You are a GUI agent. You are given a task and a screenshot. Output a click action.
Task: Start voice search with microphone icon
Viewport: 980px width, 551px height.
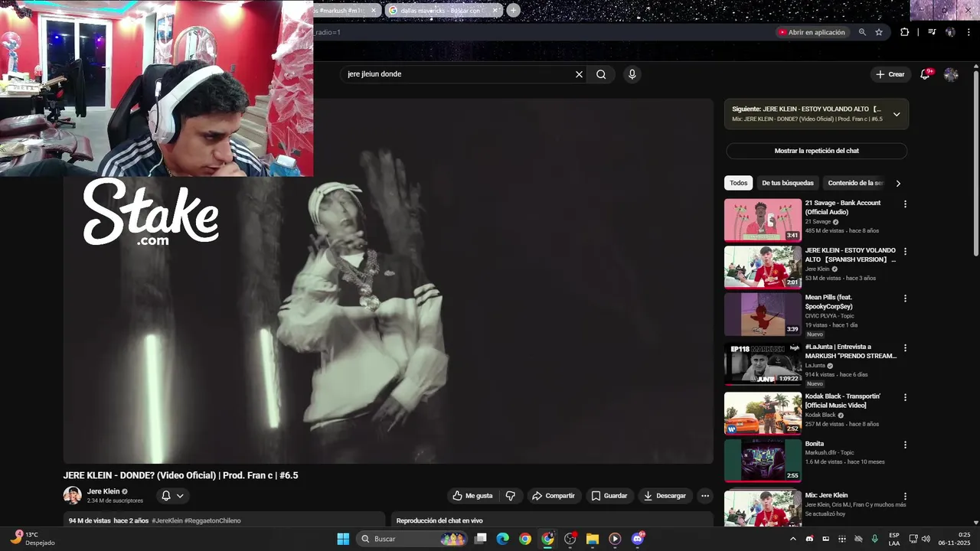point(632,74)
